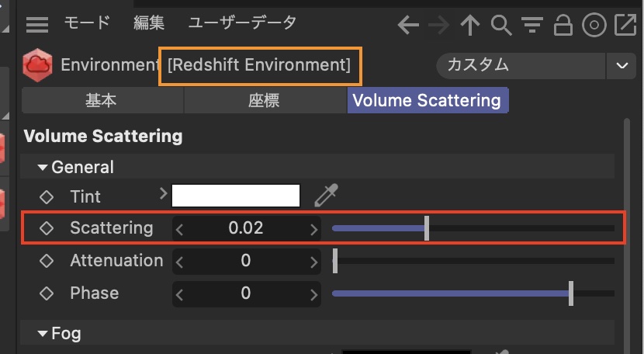Toggle keyframe diamond for Tint
This screenshot has height=354, width=644.
pyautogui.click(x=47, y=196)
